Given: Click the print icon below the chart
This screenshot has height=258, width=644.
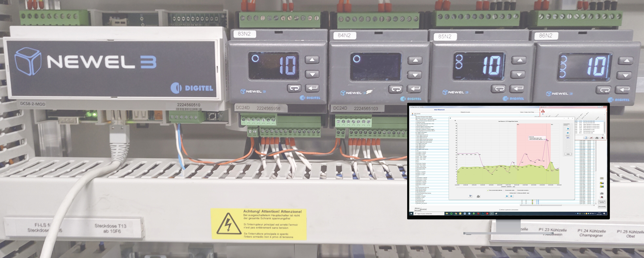Looking at the screenshot, I should (478, 196).
